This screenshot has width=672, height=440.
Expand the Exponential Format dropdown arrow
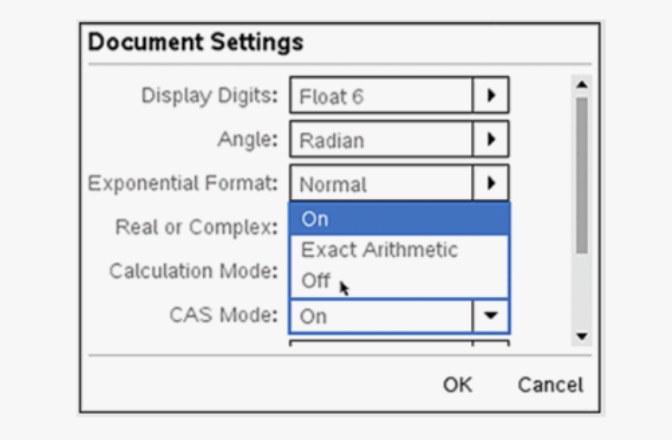(x=491, y=183)
